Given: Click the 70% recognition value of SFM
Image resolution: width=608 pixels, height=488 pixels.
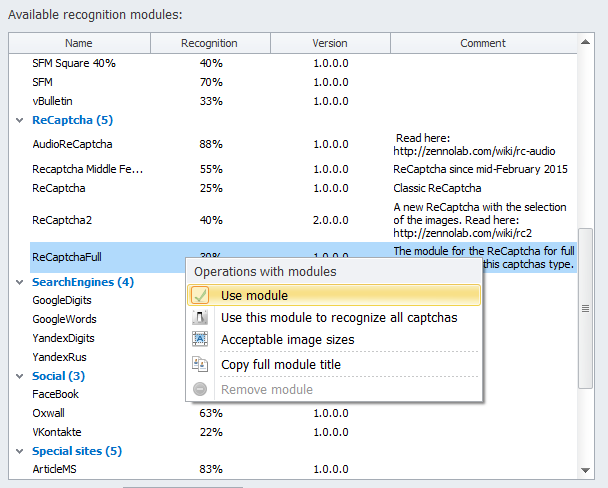Looking at the screenshot, I should point(211,82).
